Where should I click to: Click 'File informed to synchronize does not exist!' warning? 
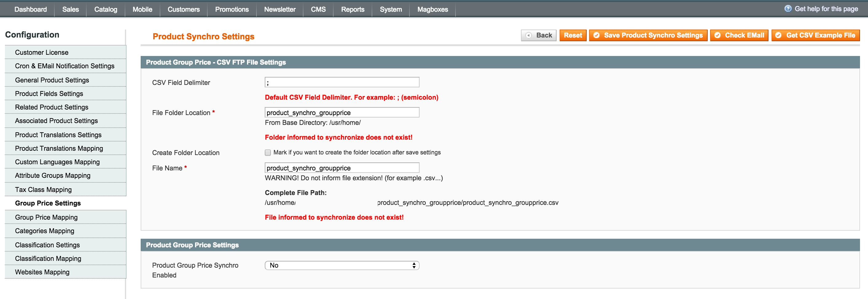(334, 217)
